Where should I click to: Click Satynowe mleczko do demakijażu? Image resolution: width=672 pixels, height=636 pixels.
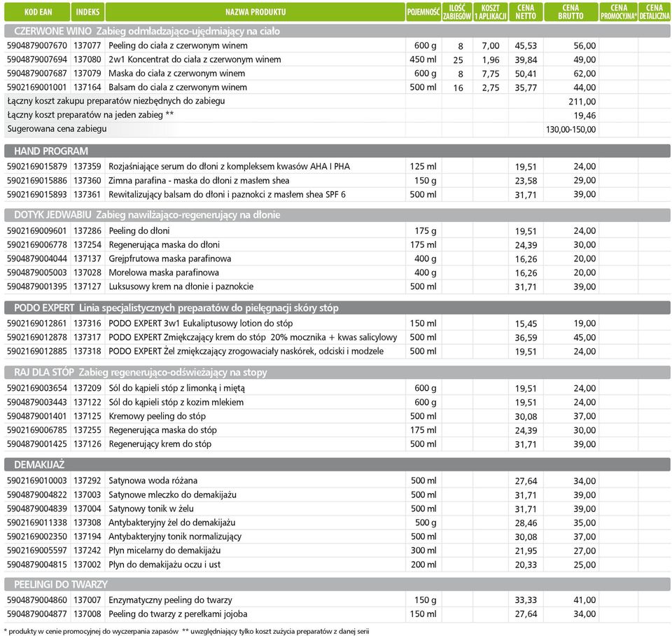pyautogui.click(x=172, y=495)
